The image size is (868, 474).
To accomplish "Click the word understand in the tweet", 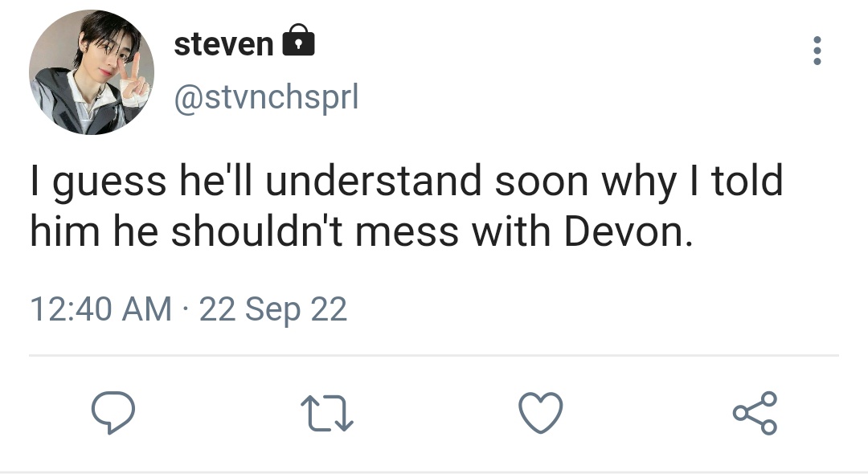I will 374,181.
